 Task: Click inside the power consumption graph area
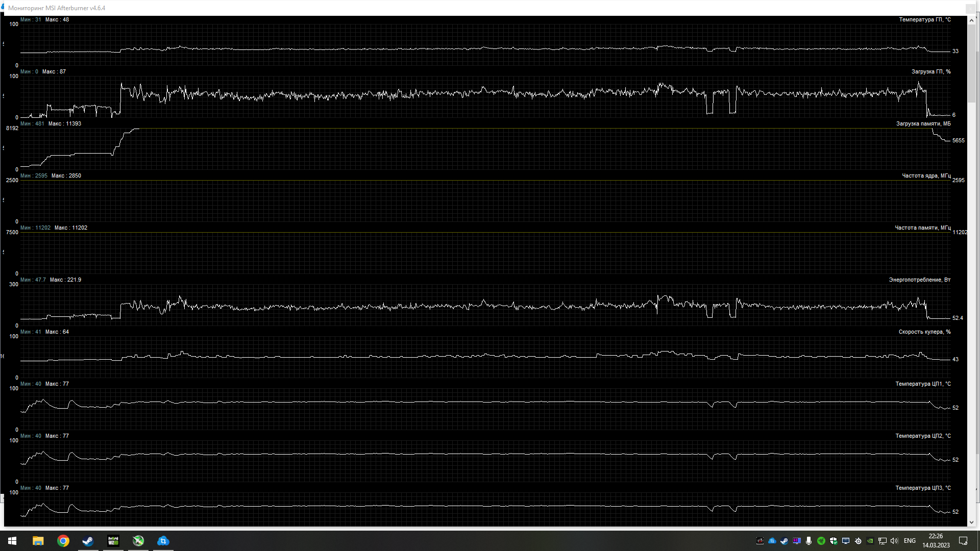tap(485, 305)
